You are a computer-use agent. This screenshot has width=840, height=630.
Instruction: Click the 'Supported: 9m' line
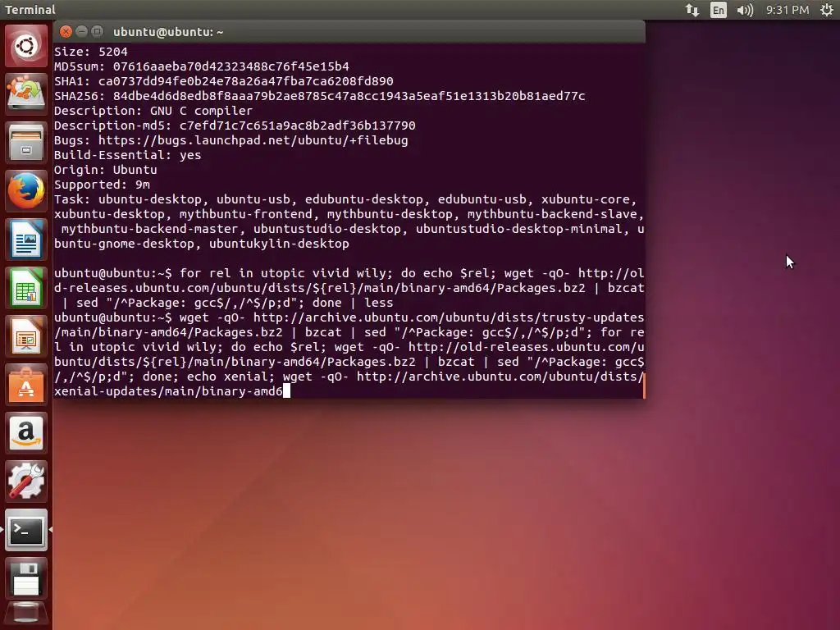coord(102,185)
